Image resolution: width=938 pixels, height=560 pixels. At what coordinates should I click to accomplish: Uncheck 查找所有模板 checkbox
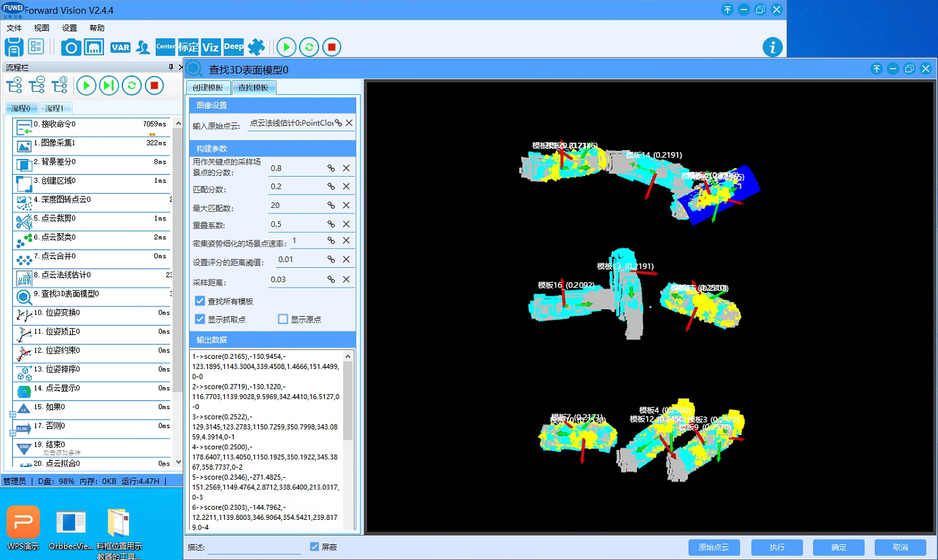(200, 301)
